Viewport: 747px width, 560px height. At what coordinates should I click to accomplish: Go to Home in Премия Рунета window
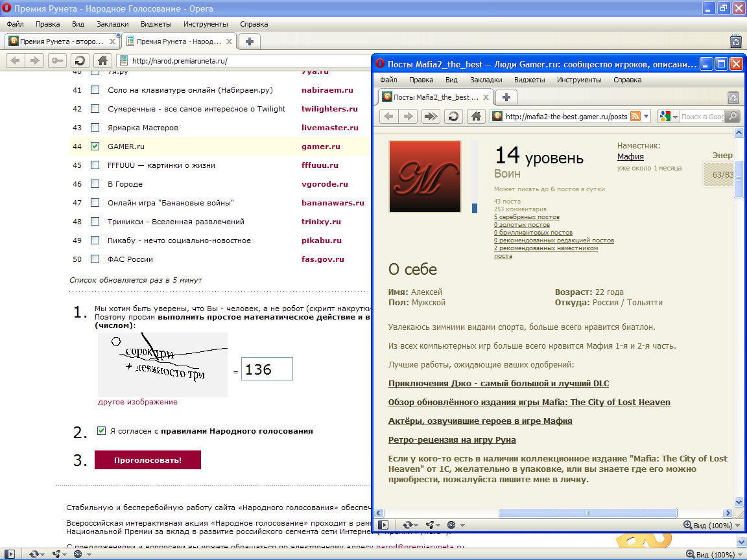tap(102, 60)
